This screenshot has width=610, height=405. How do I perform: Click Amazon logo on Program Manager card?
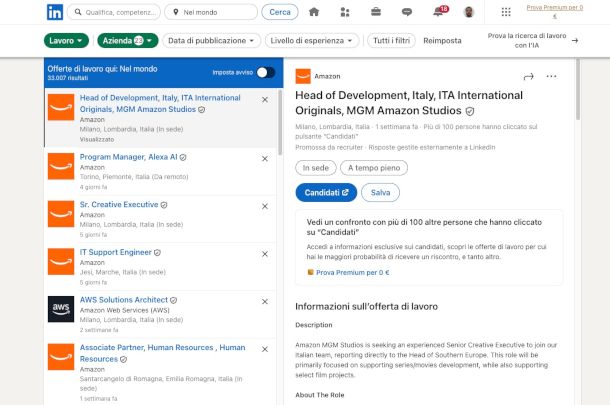tap(61, 166)
